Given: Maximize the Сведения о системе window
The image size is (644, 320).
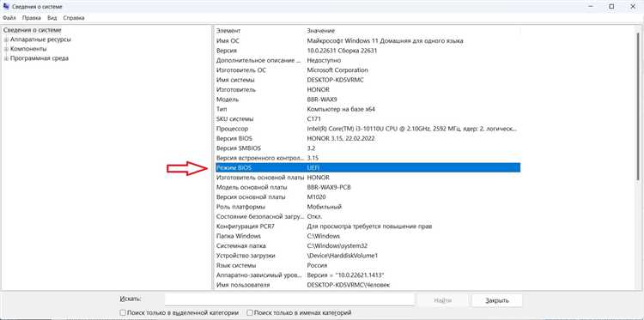Looking at the screenshot, I should pos(611,7).
